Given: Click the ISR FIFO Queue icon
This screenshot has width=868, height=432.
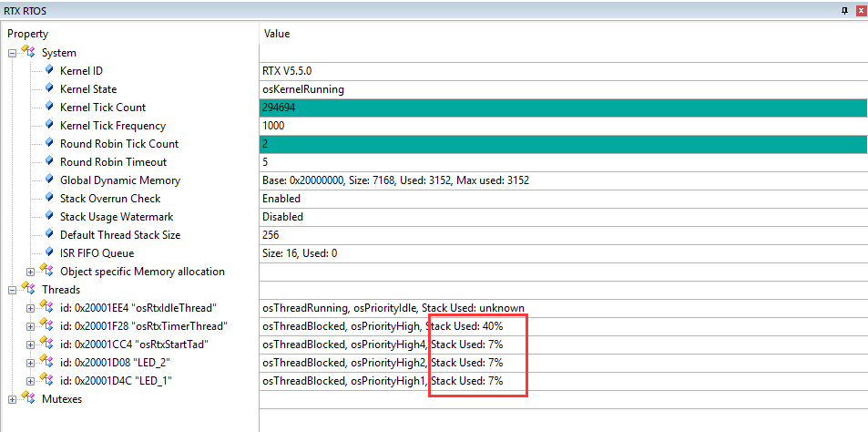Looking at the screenshot, I should (49, 252).
